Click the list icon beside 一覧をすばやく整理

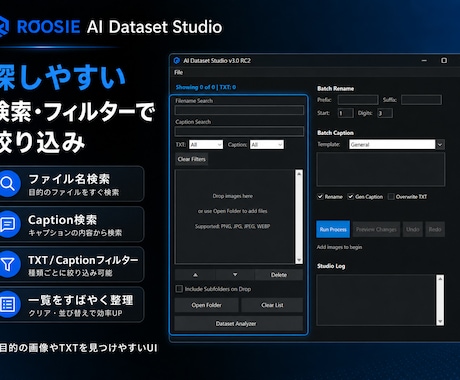coord(8,304)
